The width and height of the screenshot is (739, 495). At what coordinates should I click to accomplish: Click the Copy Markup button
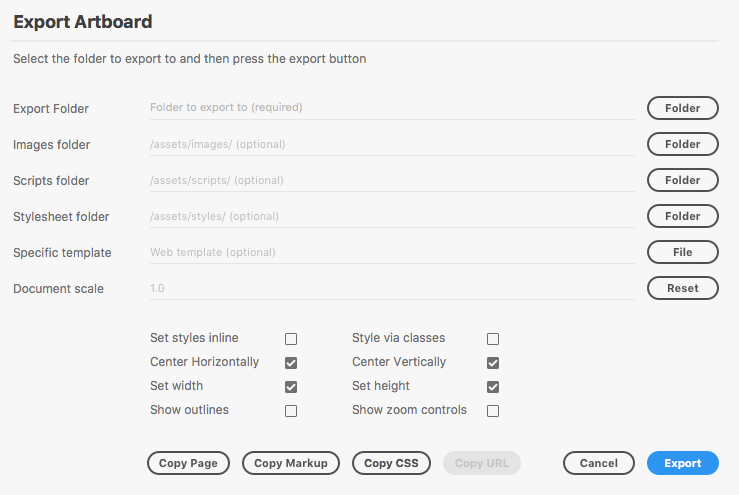(291, 463)
